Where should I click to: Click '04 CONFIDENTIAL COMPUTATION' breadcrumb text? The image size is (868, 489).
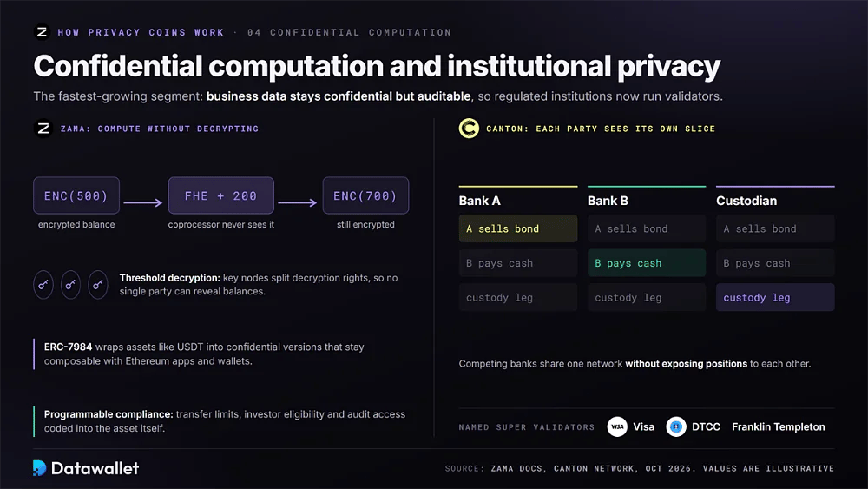tap(349, 32)
